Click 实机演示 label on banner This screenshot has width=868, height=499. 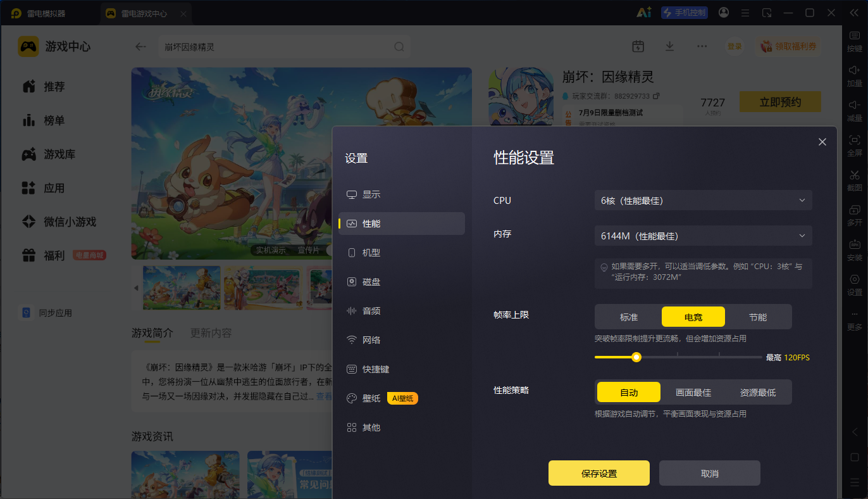(271, 250)
